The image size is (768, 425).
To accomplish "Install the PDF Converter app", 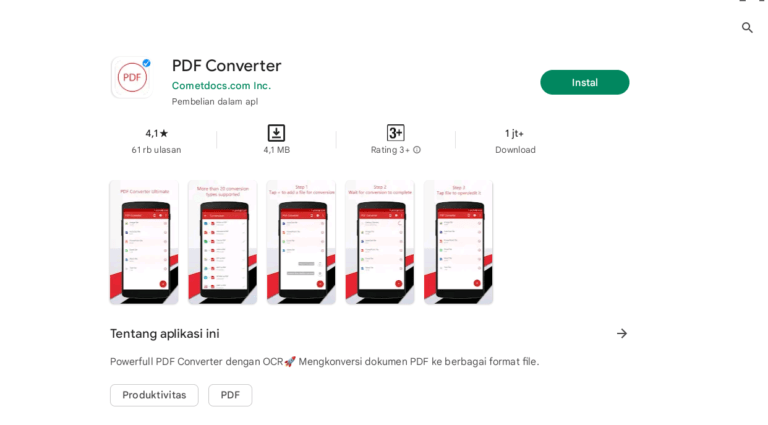I will pos(584,82).
